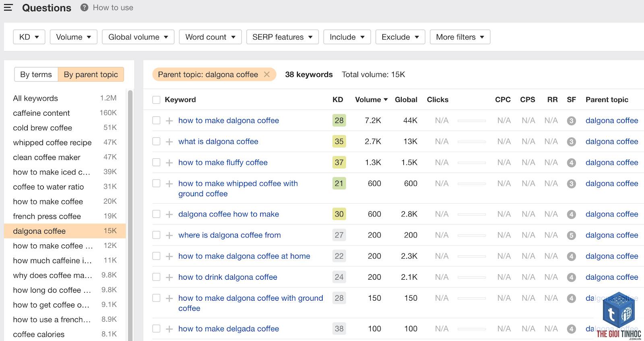The height and width of the screenshot is (341, 644).
Task: Click the KD 35 badge
Action: point(339,141)
